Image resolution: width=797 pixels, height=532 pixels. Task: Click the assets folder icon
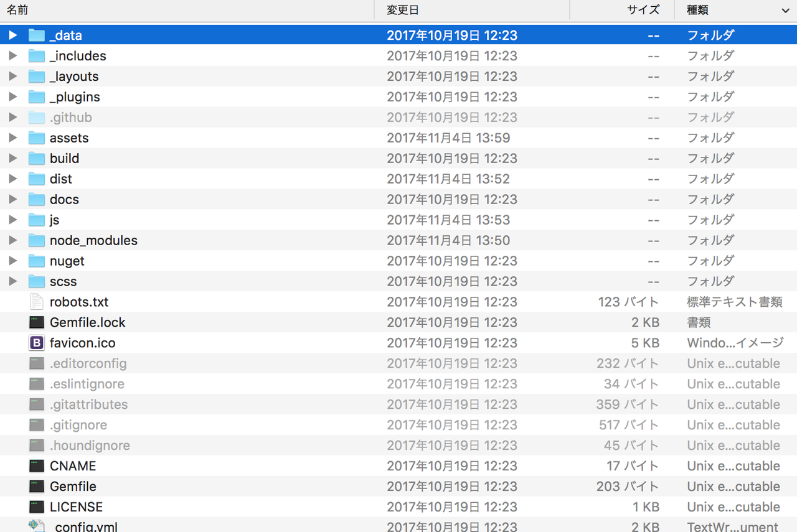(x=37, y=138)
